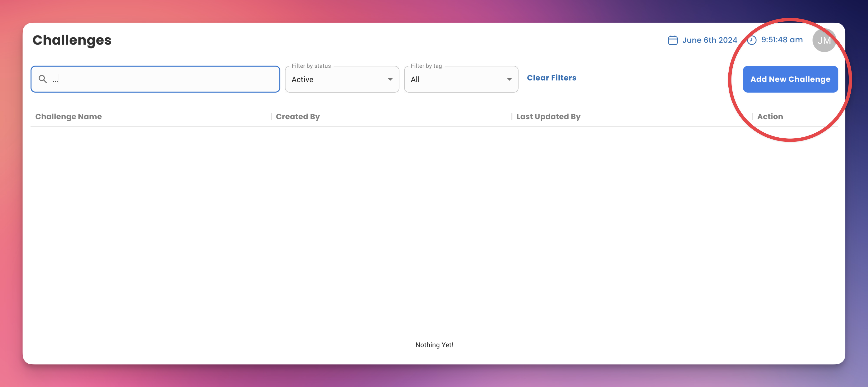Sort by the Challenge Name column header
868x387 pixels.
coord(68,116)
